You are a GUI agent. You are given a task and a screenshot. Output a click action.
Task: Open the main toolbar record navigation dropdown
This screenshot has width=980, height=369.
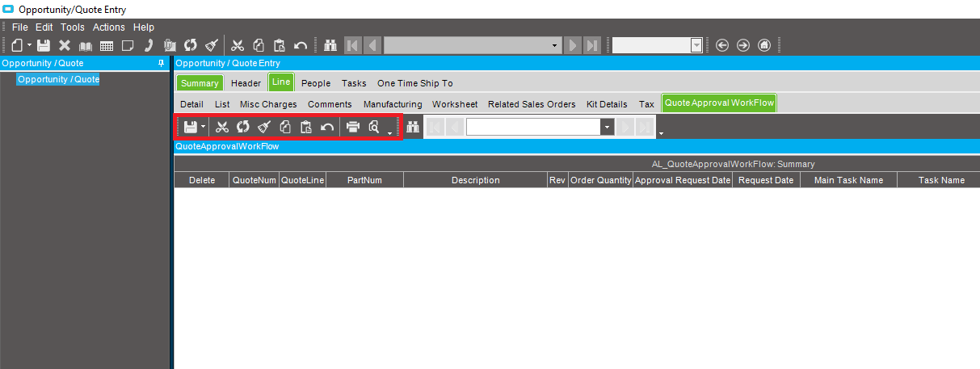tap(555, 46)
